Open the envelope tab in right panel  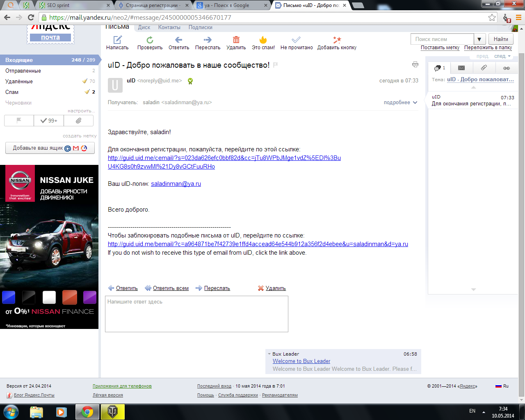tap(461, 68)
